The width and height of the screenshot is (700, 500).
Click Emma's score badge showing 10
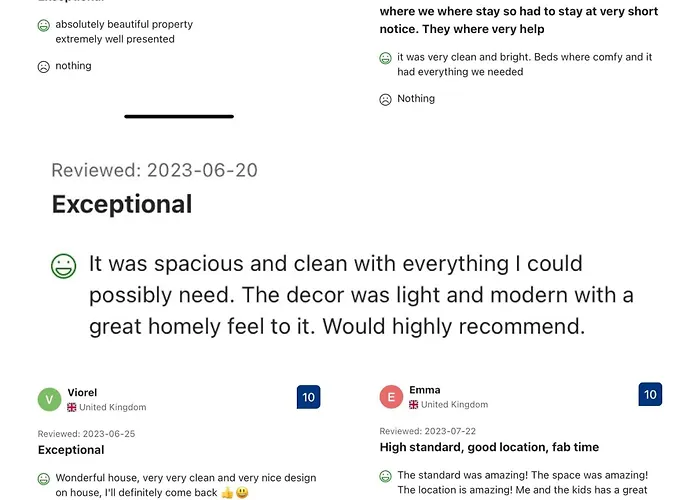click(x=650, y=394)
